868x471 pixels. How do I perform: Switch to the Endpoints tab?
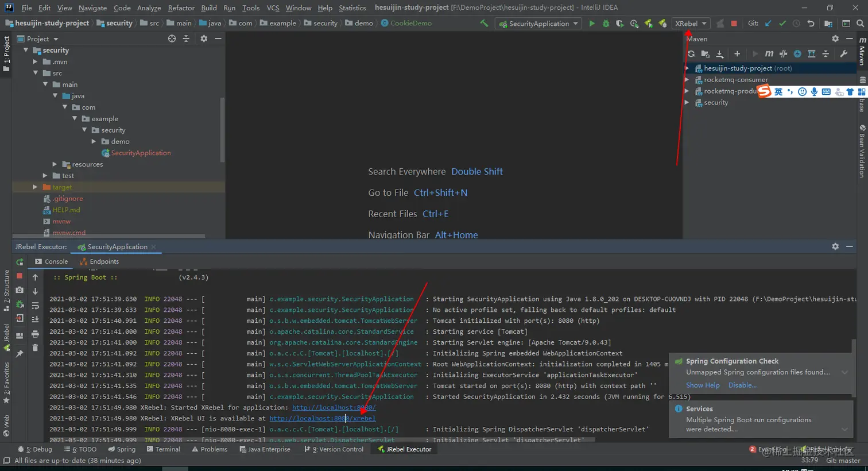pos(99,261)
